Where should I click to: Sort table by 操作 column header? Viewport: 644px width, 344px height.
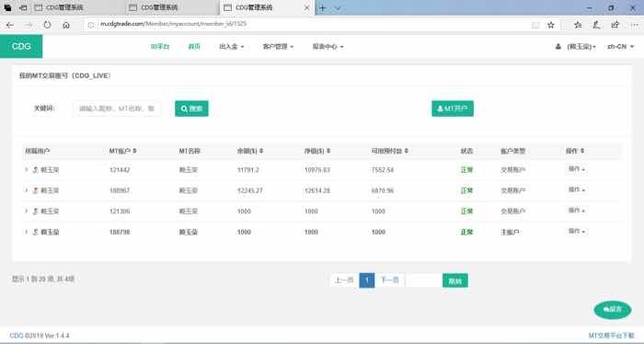[575, 151]
